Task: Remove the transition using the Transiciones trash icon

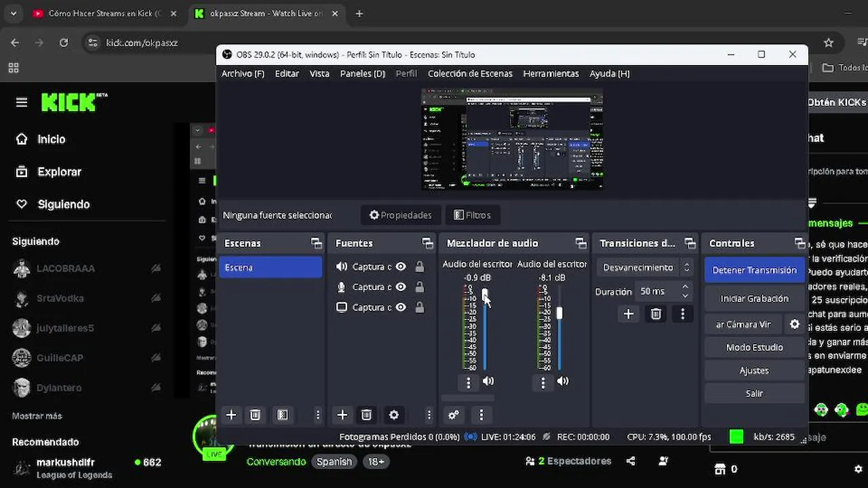Action: pos(656,314)
